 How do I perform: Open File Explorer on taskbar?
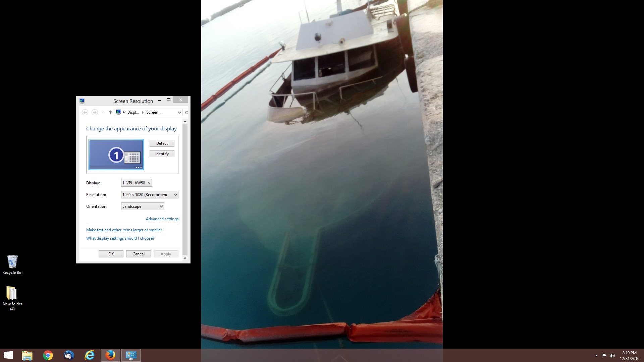click(x=27, y=355)
